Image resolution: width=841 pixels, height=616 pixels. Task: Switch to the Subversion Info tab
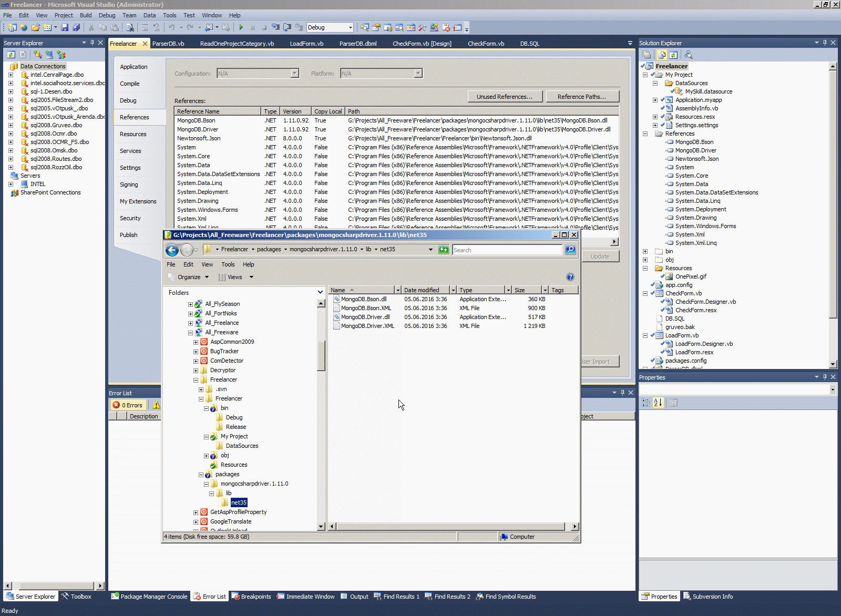pyautogui.click(x=707, y=597)
